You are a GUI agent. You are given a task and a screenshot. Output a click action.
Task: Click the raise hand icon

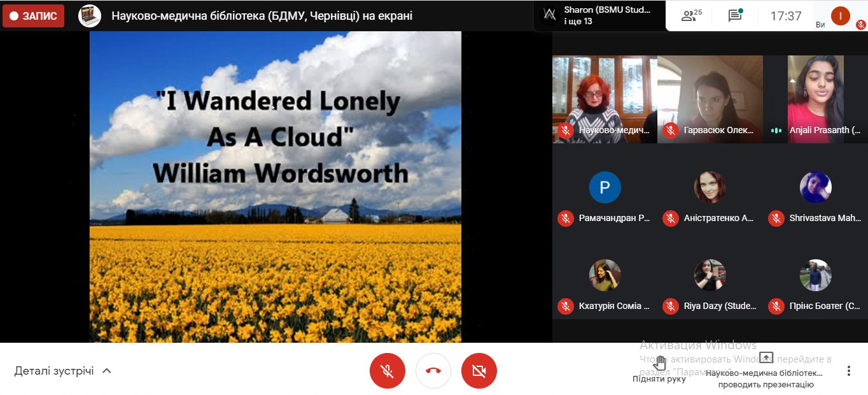click(x=659, y=364)
